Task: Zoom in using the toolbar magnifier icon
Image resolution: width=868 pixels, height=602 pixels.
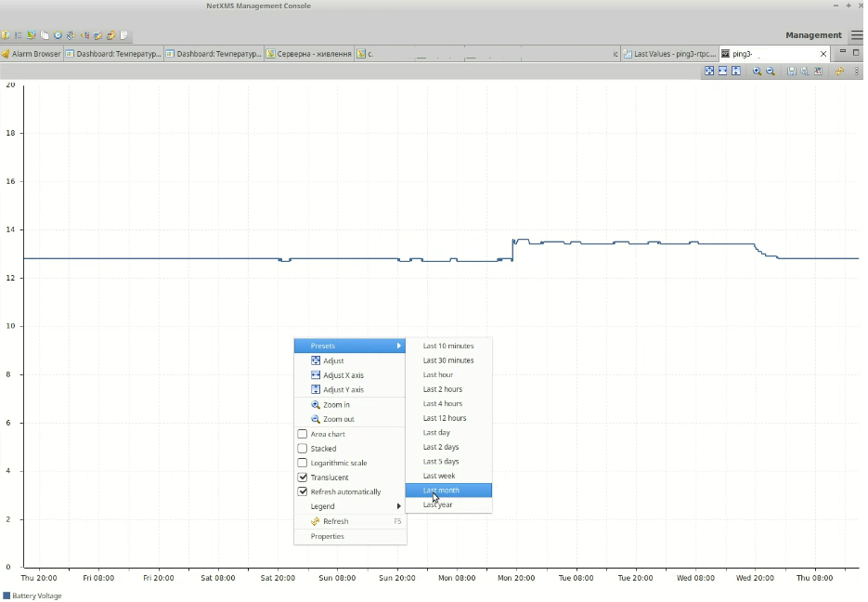Action: (757, 71)
